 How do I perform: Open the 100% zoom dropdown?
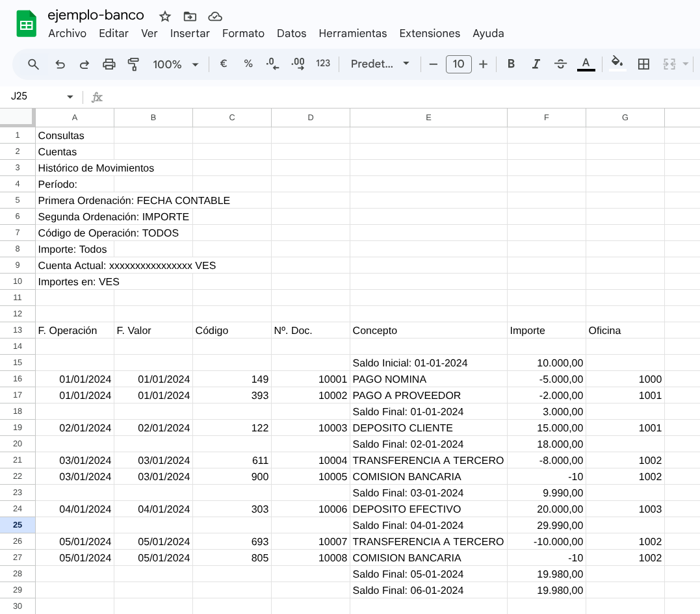click(x=175, y=64)
